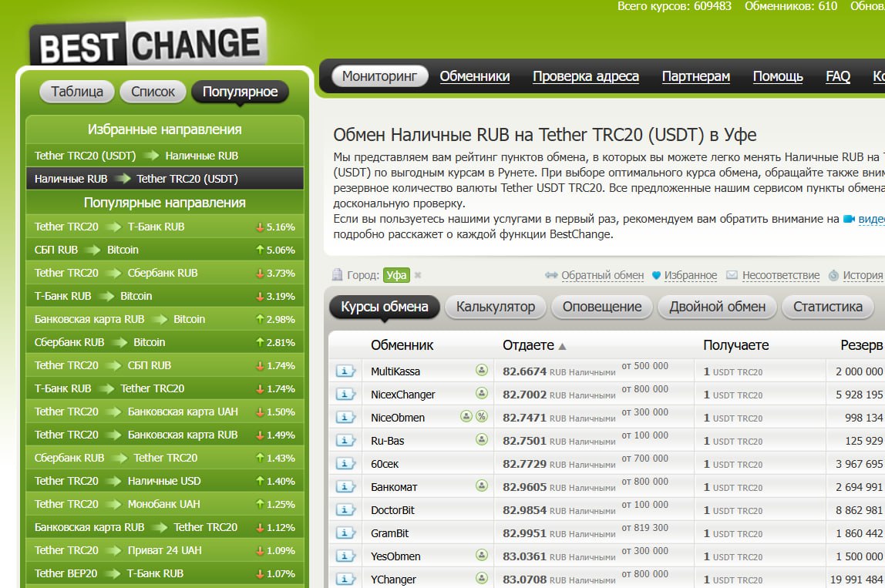Open favorite direction Tether TRC20 to Наличные RUB
885x588 pixels.
click(165, 155)
